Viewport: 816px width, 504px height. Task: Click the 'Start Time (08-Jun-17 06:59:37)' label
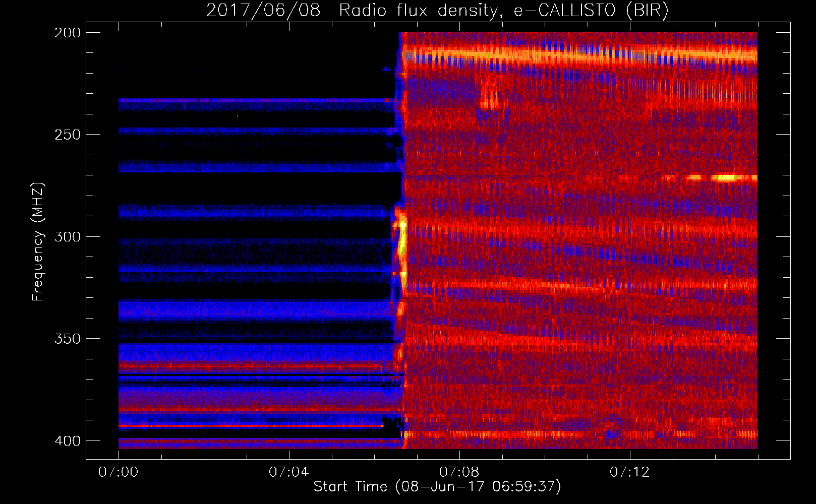[x=437, y=487]
